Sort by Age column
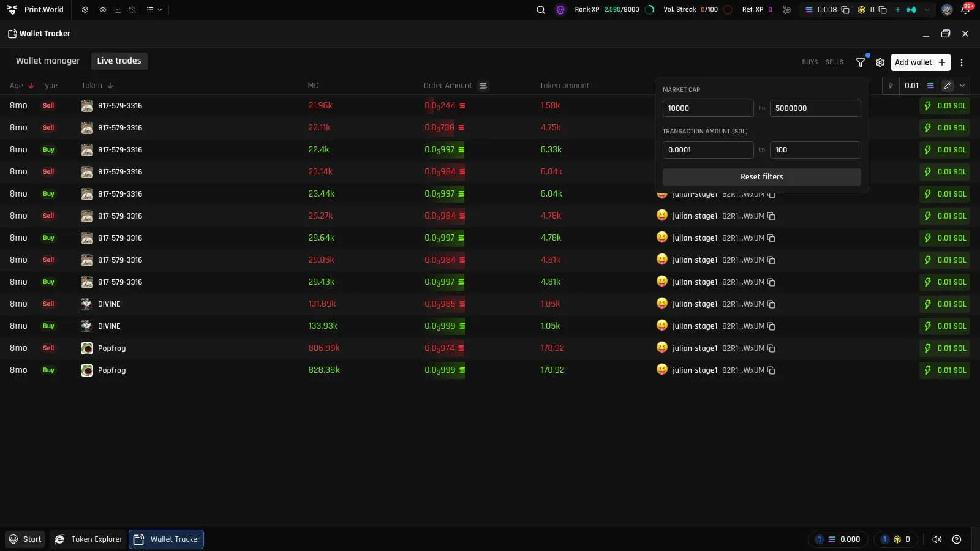 21,86
